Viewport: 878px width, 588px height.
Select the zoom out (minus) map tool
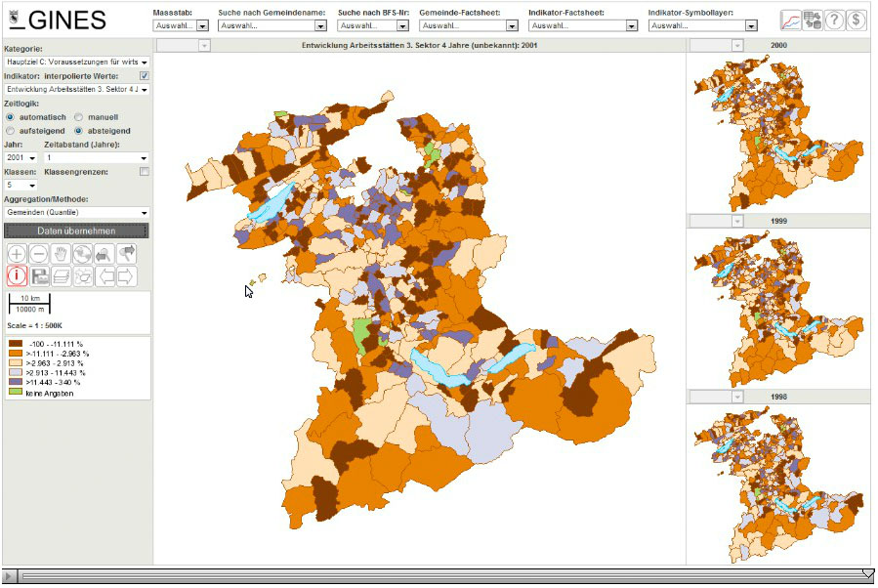(x=39, y=254)
